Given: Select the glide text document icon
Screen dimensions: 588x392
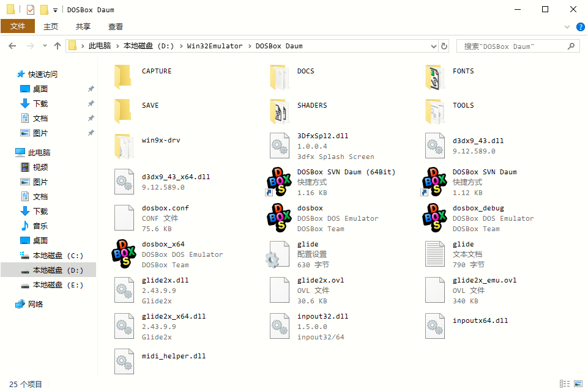Looking at the screenshot, I should [x=435, y=254].
